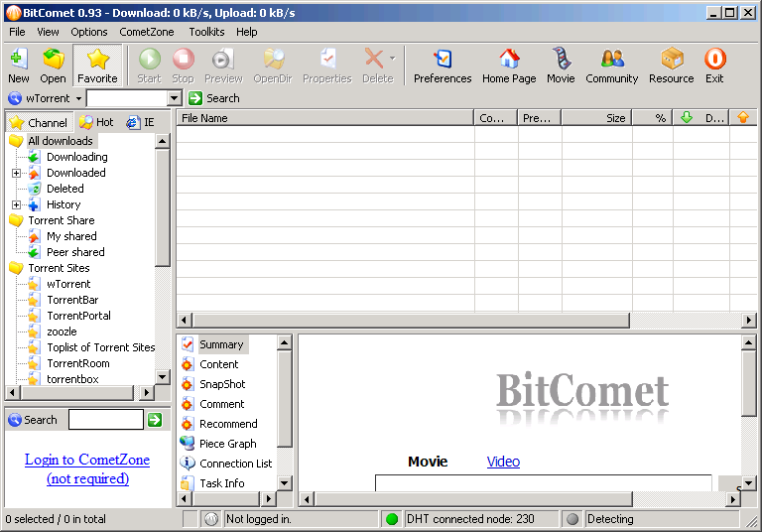Click the Login to CometZone link

pos(87,460)
